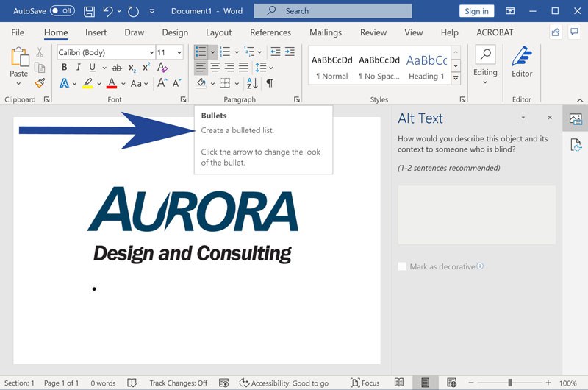
Task: Open the font name combo box
Action: tap(106, 52)
